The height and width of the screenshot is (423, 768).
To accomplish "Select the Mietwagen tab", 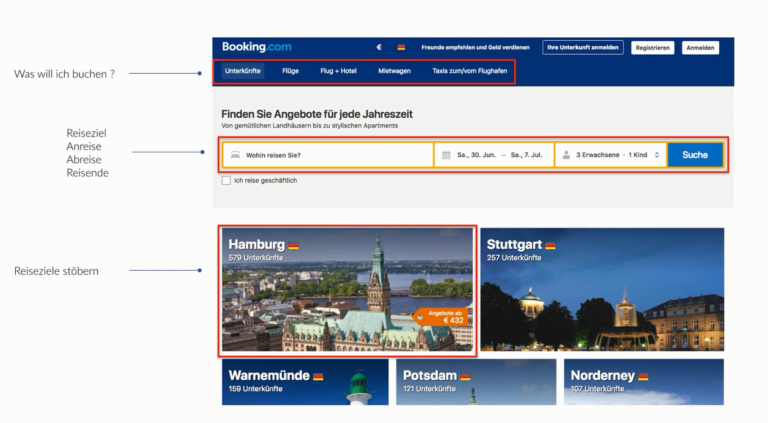I will 394,71.
